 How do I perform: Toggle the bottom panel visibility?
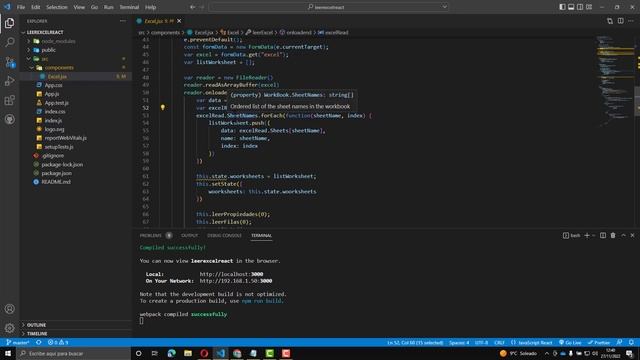(571, 7)
